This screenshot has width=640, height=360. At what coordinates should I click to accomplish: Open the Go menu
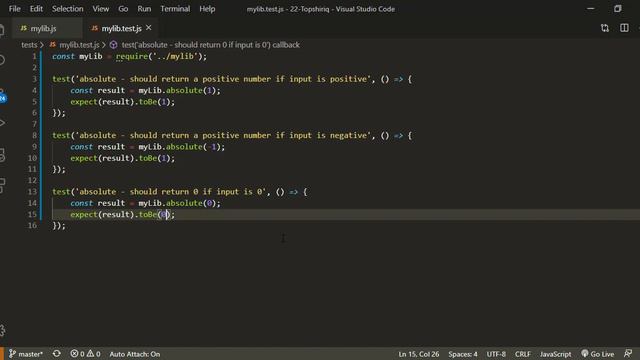pos(123,9)
